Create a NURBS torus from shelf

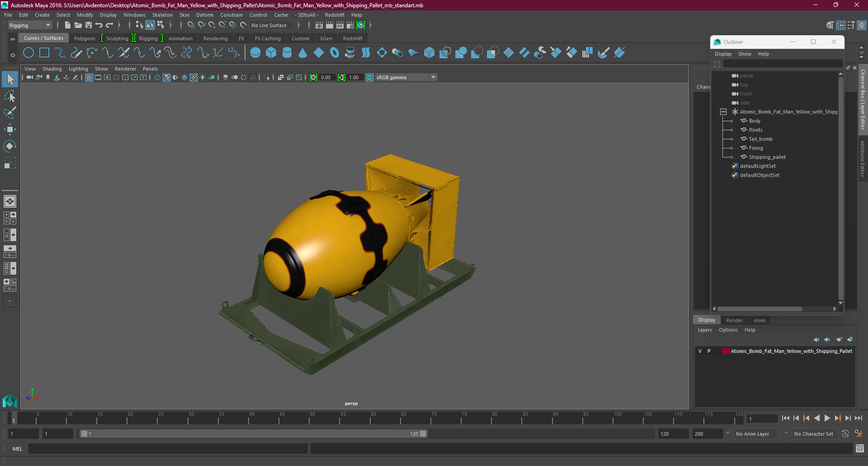click(x=335, y=53)
